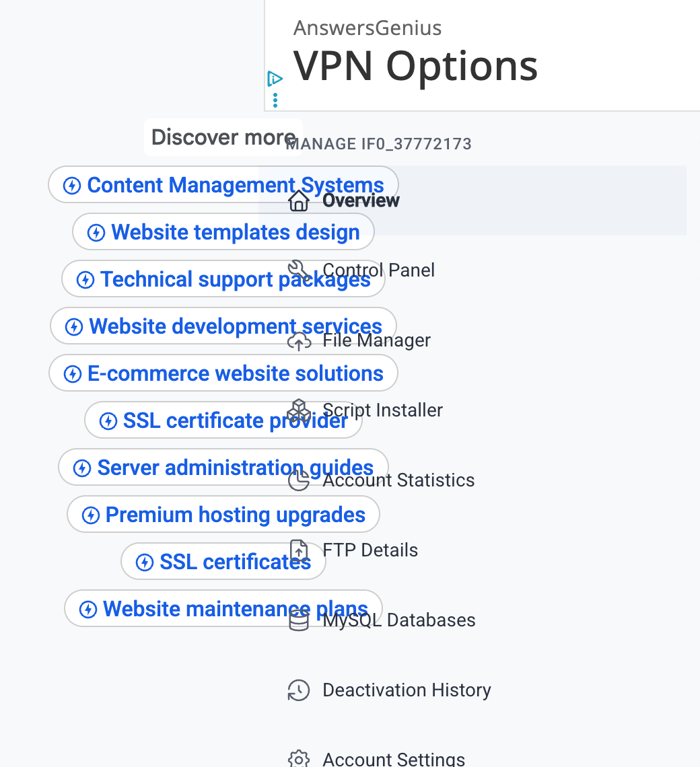Click the Account Settings gear icon

pos(299,760)
